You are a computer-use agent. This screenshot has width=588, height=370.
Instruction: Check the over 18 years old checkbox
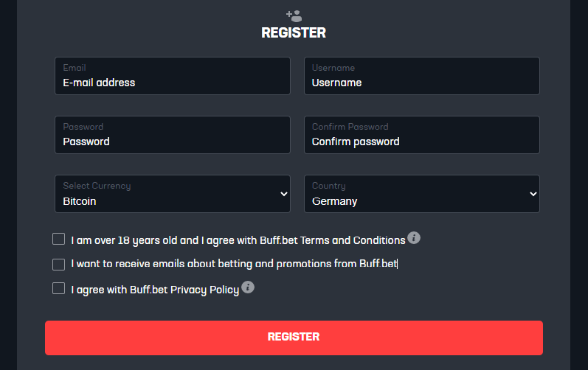58,239
